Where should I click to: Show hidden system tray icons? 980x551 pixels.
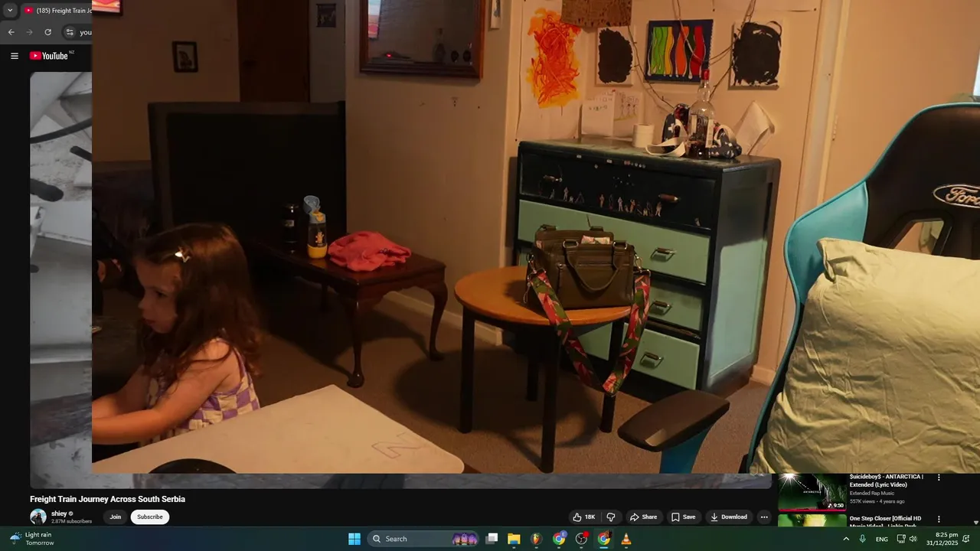(x=846, y=539)
